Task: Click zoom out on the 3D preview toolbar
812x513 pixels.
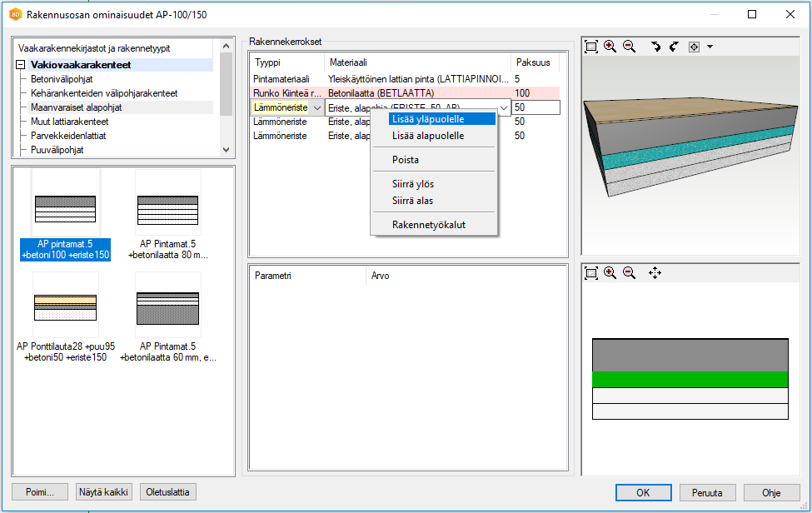Action: pos(629,47)
